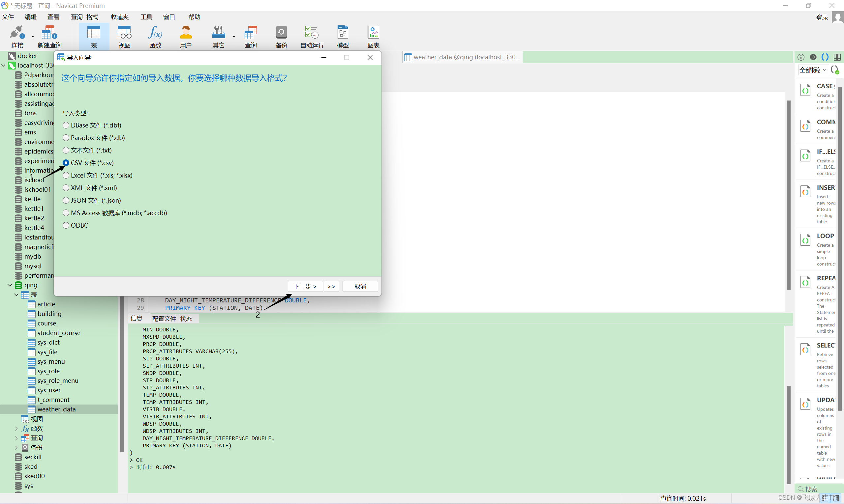Viewport: 844px width, 504px height.
Task: Click 下一步 (Next) button in wizard
Action: (x=303, y=286)
